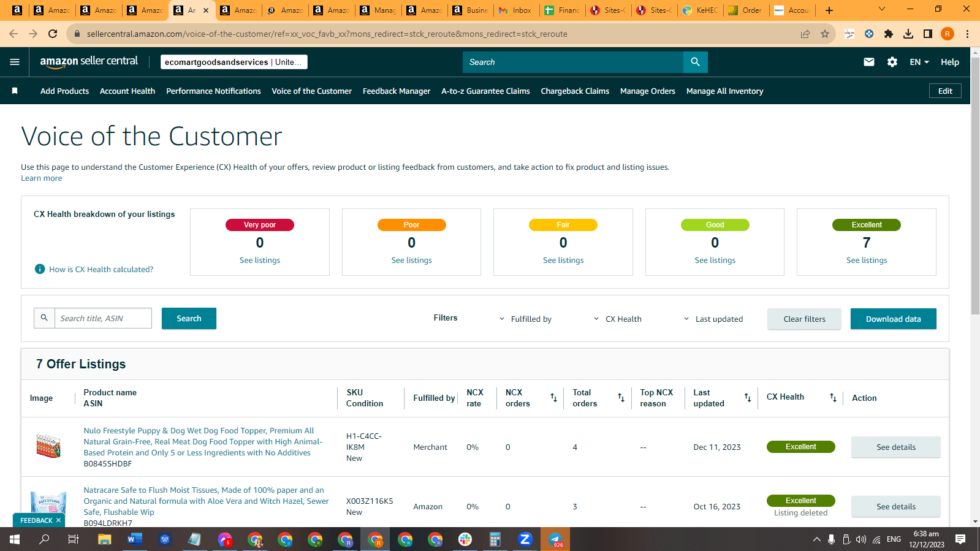Sort by CX Health arrows

coord(833,398)
